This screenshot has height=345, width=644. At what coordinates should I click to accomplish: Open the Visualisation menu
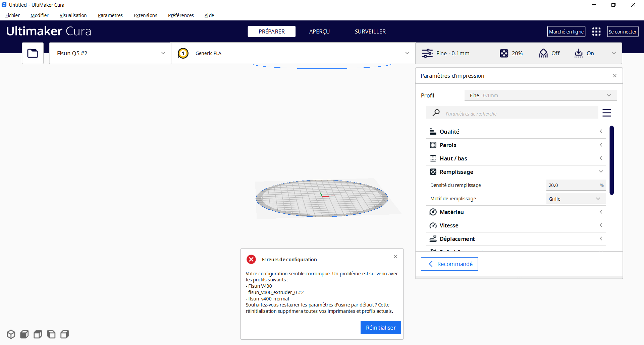(73, 15)
